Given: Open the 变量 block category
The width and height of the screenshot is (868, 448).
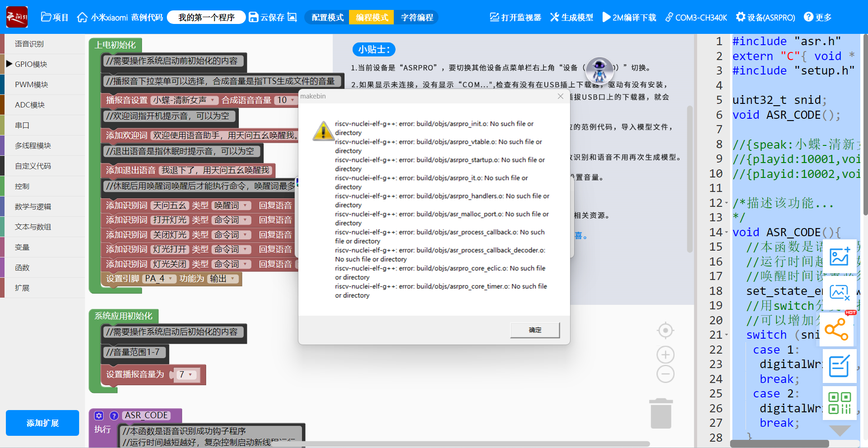Looking at the screenshot, I should click(x=42, y=247).
